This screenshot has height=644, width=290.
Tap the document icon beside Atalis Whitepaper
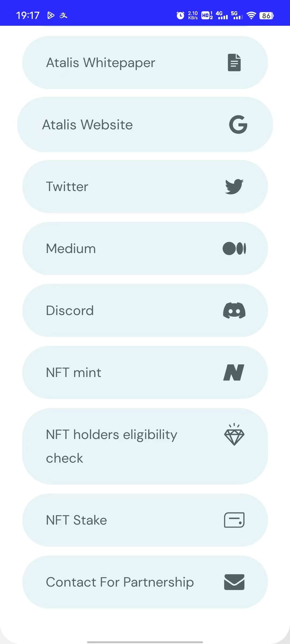click(234, 63)
